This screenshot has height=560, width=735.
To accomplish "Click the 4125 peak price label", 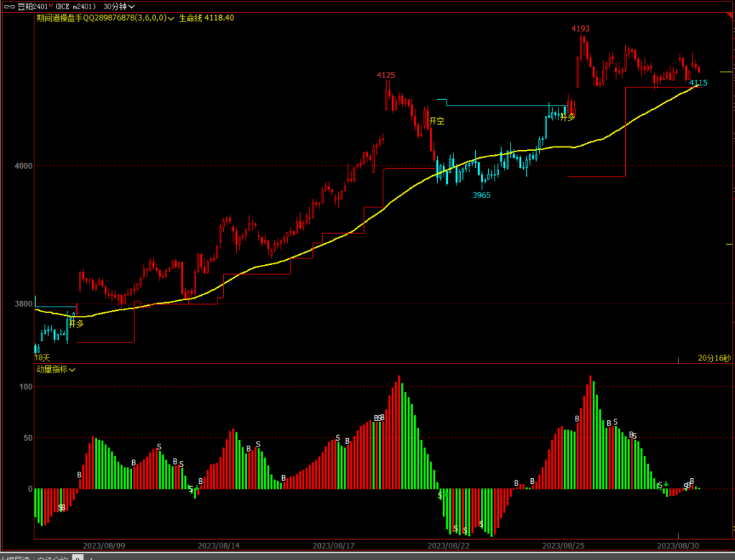I will [x=386, y=75].
